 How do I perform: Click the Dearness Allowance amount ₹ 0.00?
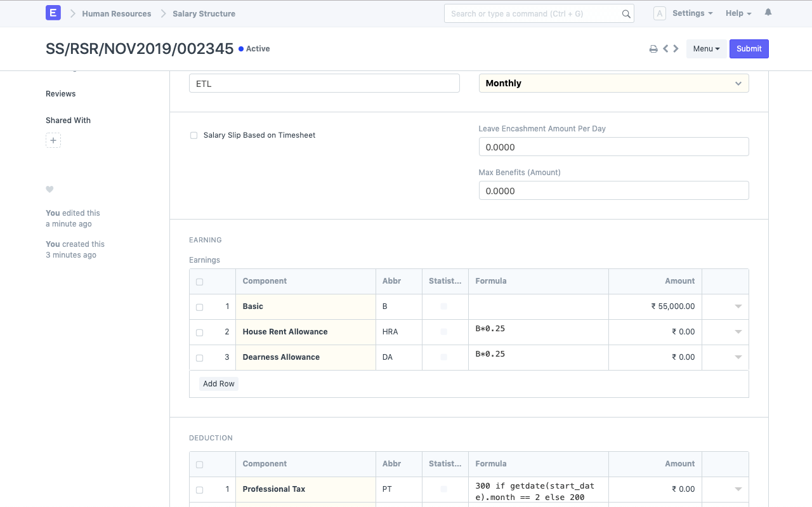click(655, 357)
